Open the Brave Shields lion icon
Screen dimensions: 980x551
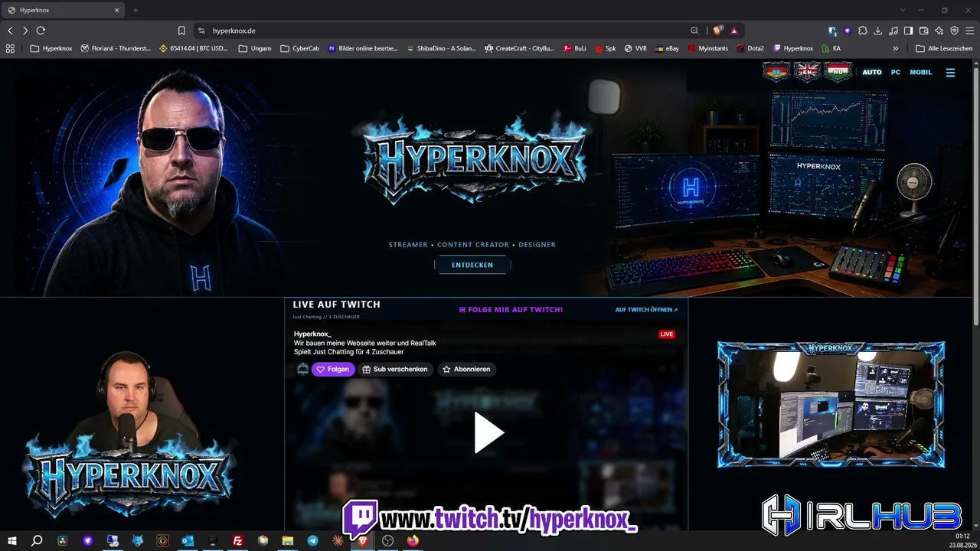717,31
